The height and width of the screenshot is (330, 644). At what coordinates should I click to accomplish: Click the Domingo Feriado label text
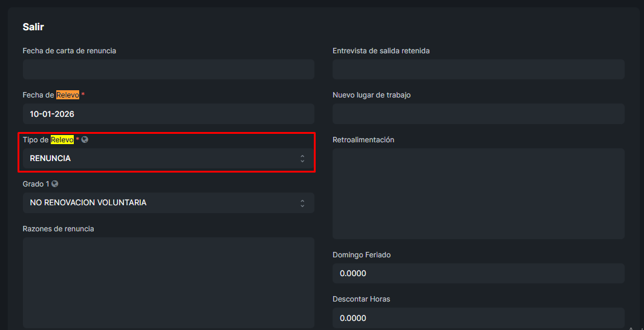click(362, 255)
